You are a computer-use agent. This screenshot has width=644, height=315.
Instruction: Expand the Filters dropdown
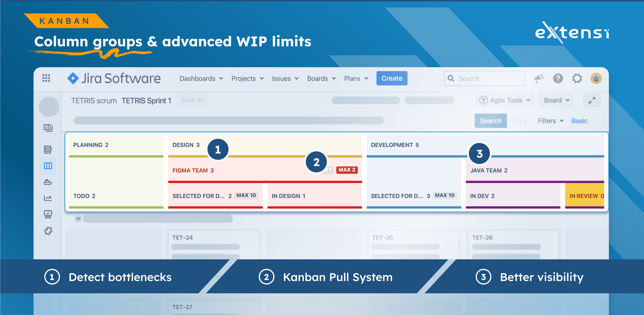point(550,121)
